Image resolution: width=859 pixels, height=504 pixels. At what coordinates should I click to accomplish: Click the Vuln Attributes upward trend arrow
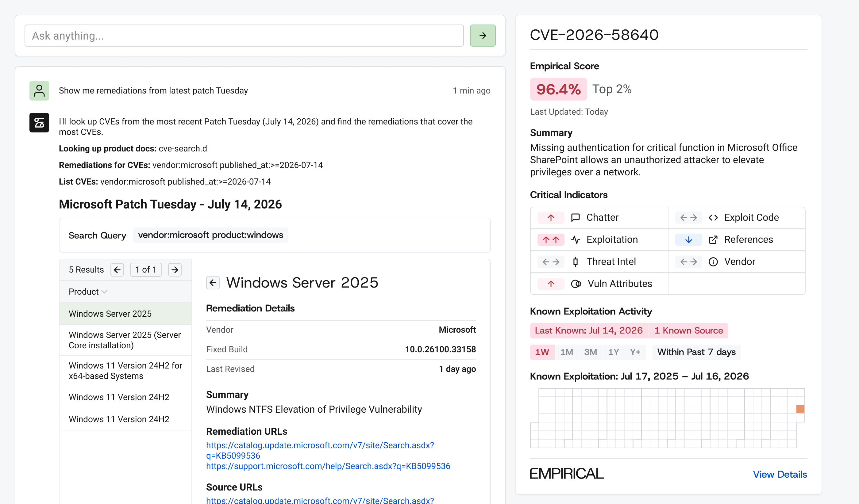pyautogui.click(x=551, y=284)
